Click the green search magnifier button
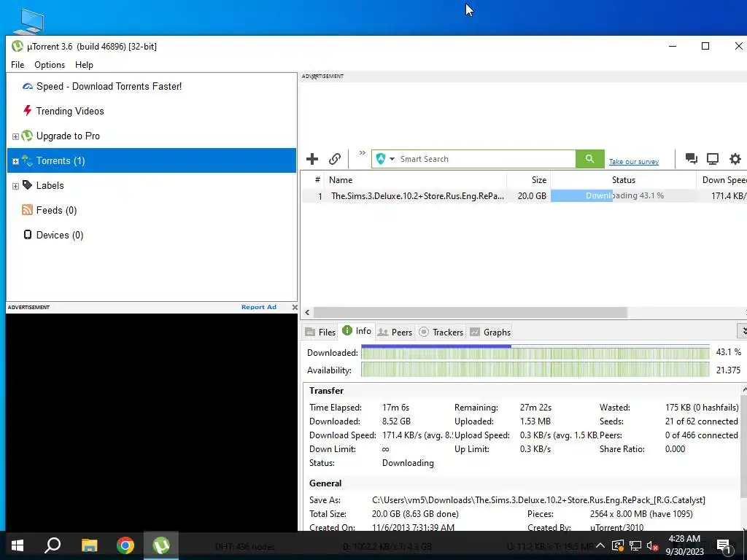Viewport: 747px width, 560px height. tap(589, 159)
